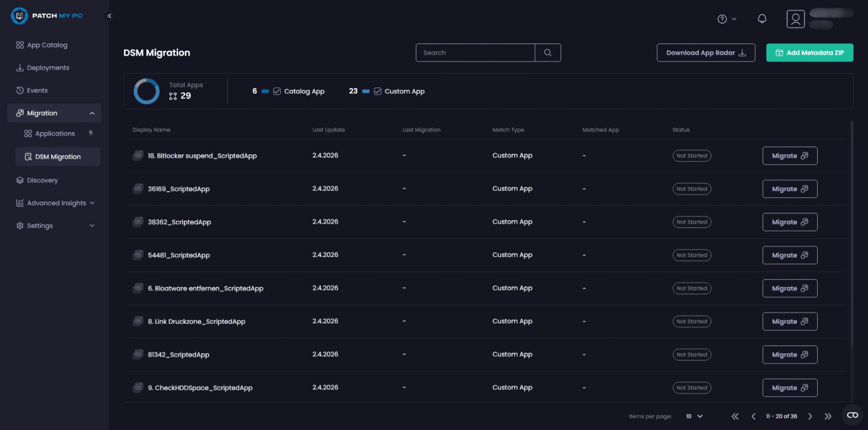868x430 pixels.
Task: Click the Patch My PC logo
Action: click(x=47, y=15)
